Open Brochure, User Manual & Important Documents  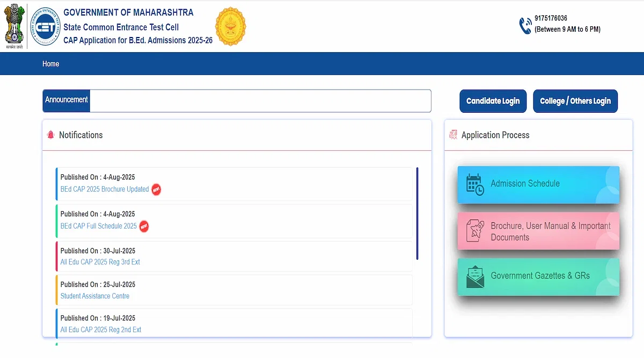[x=538, y=231]
